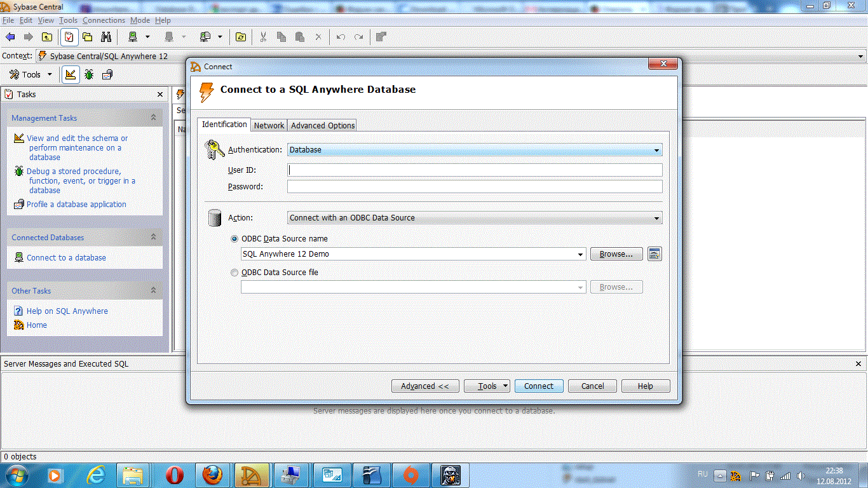
Task: Click Browse for ODBC Data Source name
Action: pos(616,254)
